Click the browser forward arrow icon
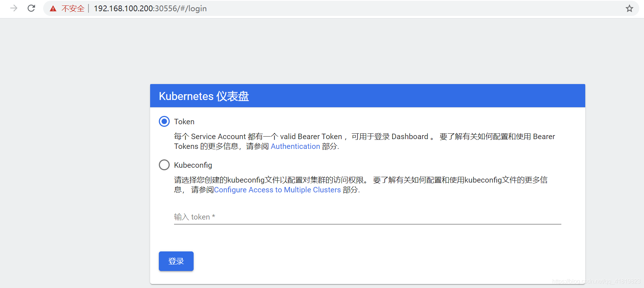 14,8
